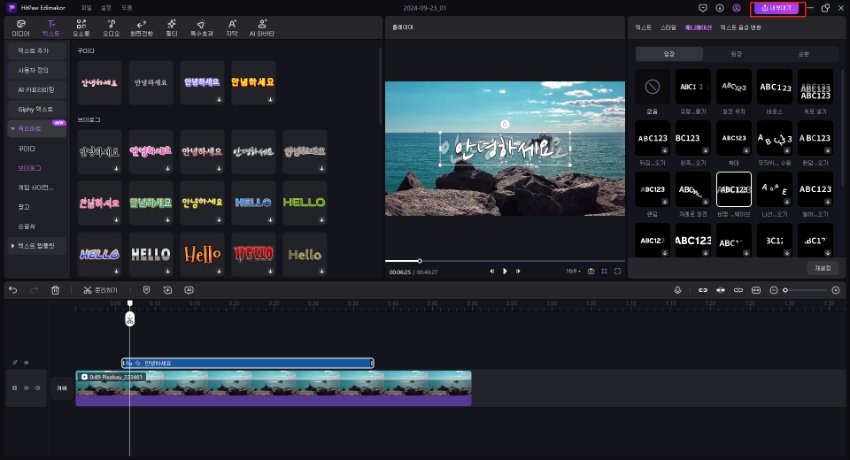The image size is (850, 460).
Task: Delete selection with the trash icon
Action: click(x=55, y=290)
